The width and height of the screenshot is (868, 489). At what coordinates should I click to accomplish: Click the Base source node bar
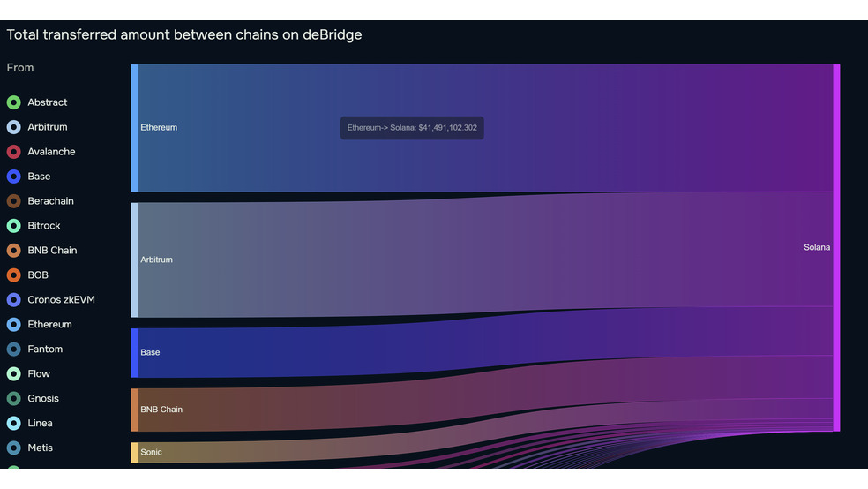(134, 353)
